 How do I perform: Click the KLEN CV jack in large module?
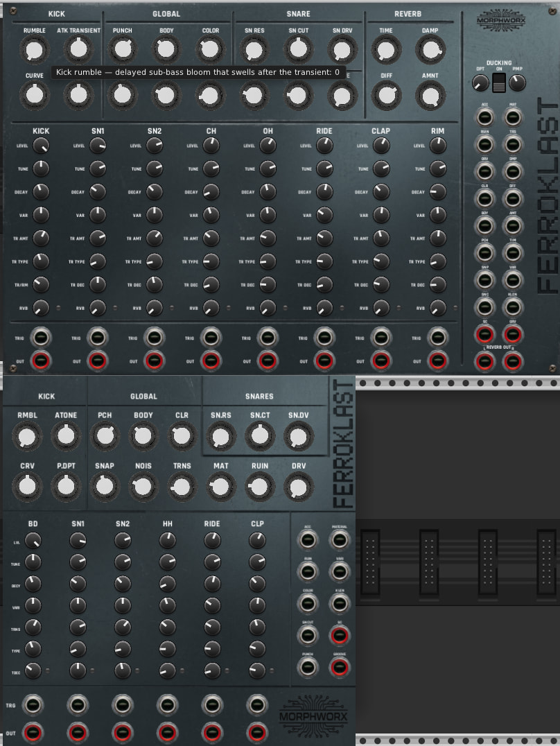(x=512, y=306)
